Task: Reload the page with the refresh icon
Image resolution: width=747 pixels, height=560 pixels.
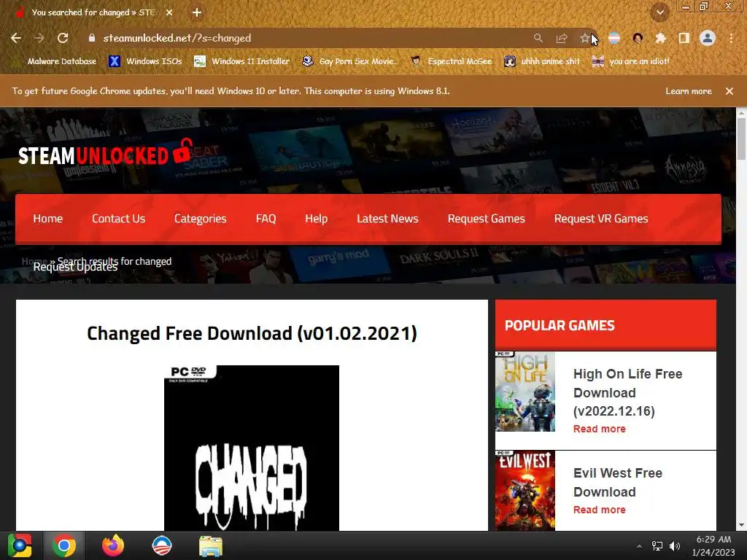Action: tap(63, 38)
